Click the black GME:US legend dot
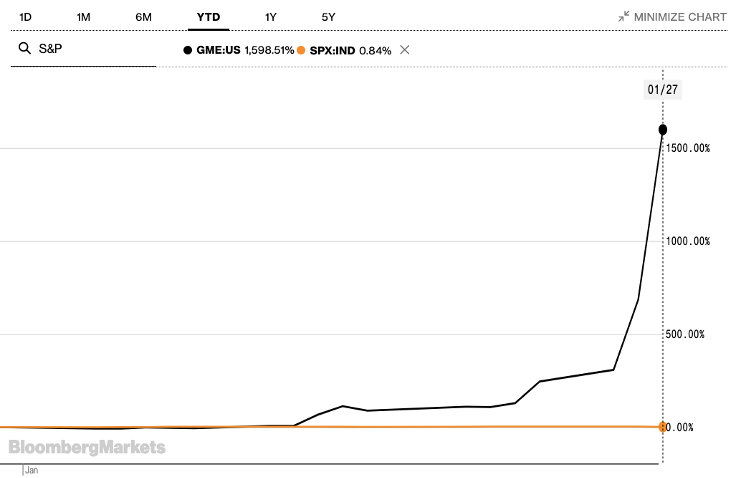This screenshot has height=478, width=742. click(187, 50)
